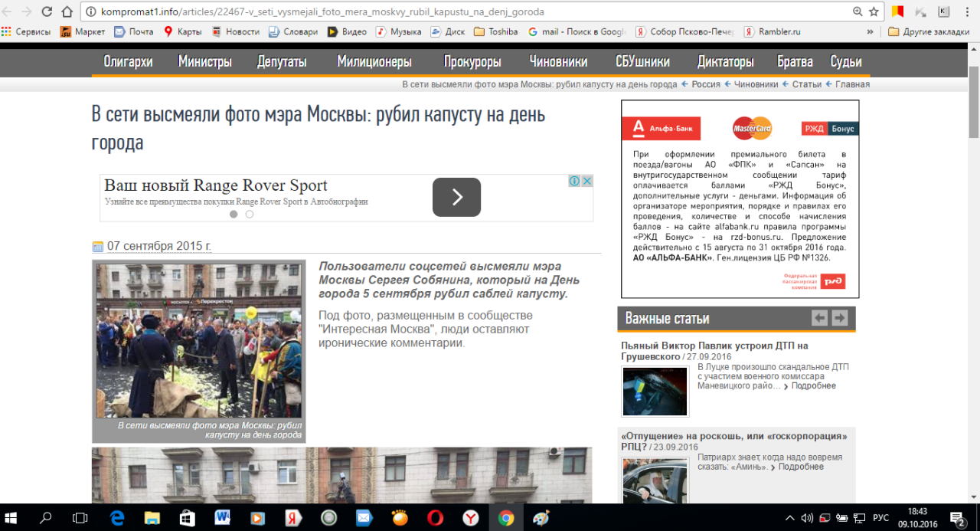Open the Новости bookmark
The image size is (980, 531).
236,31
